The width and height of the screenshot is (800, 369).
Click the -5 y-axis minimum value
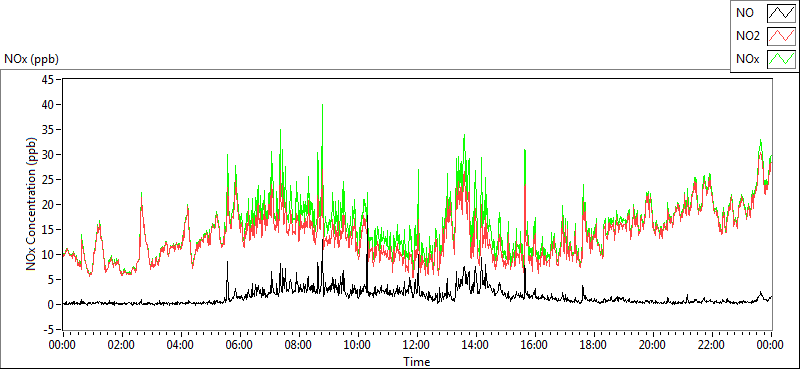coord(49,329)
